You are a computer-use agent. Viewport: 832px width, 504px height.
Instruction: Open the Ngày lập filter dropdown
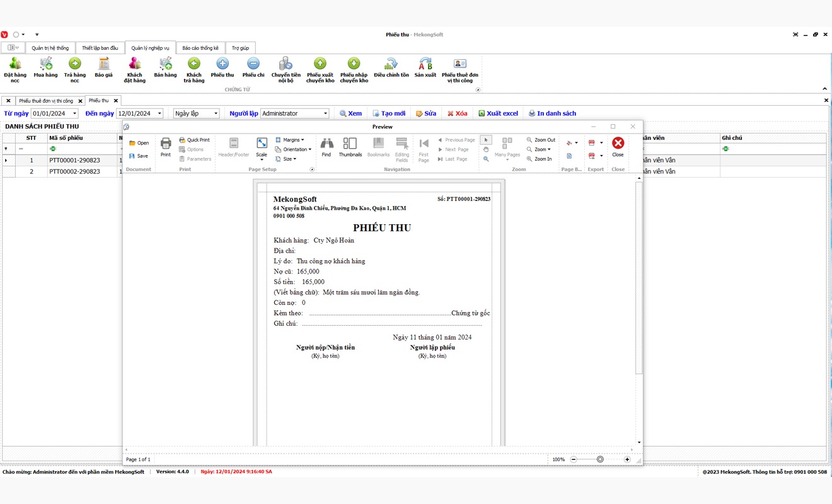(x=196, y=113)
